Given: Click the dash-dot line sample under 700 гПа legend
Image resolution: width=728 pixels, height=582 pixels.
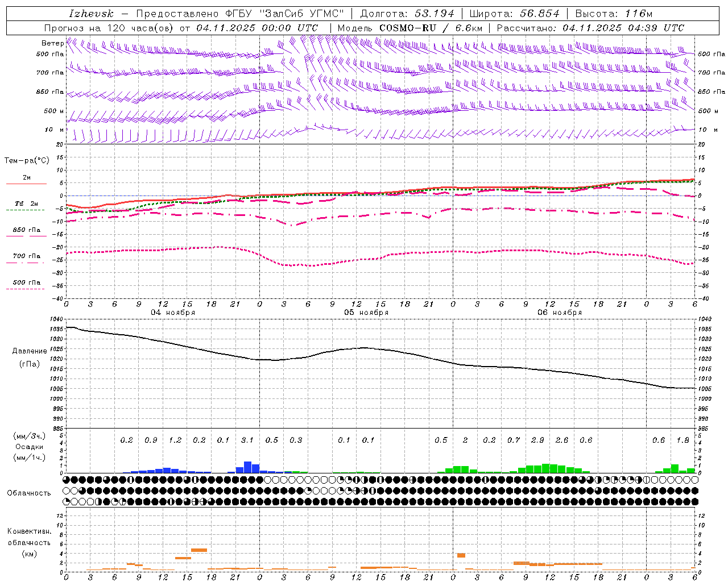Looking at the screenshot, I should [x=26, y=263].
